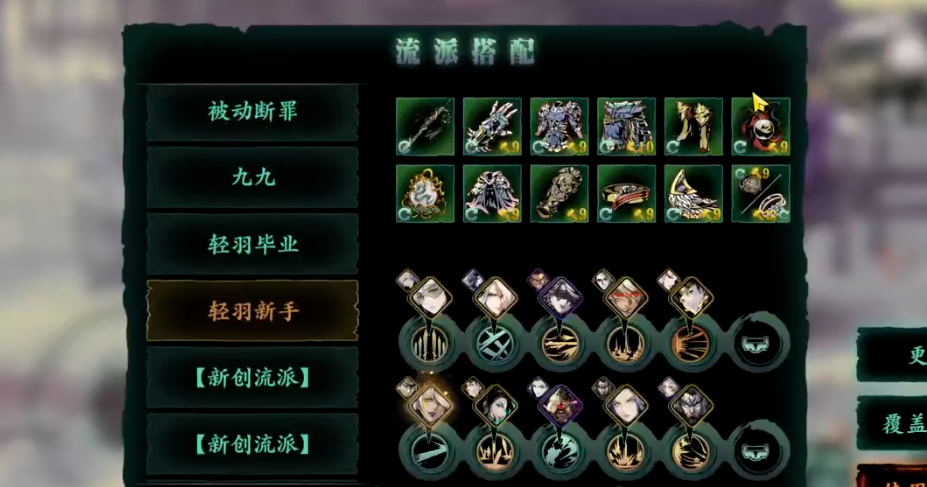The width and height of the screenshot is (927, 487).
Task: Open the split dual-ring equipment slot
Action: (760, 194)
